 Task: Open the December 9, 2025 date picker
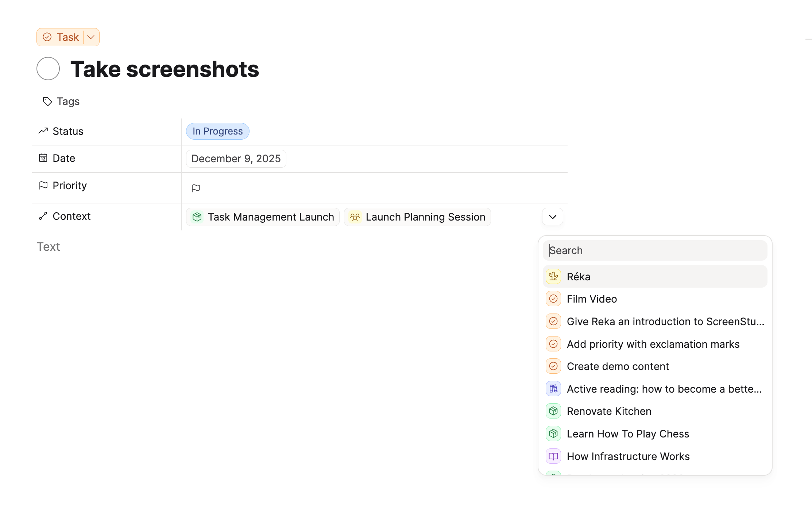click(236, 159)
